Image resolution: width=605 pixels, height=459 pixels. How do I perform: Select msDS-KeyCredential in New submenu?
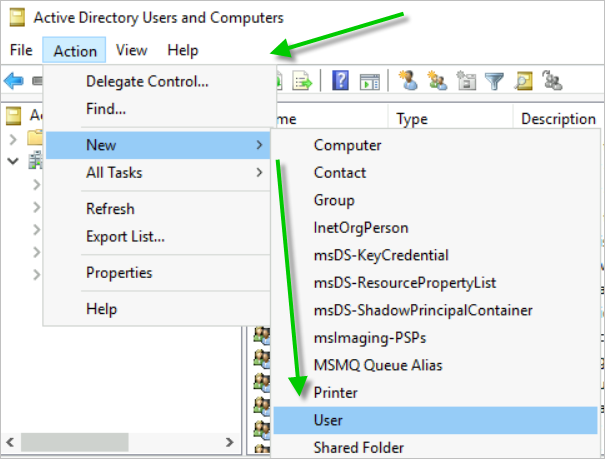(x=435, y=255)
